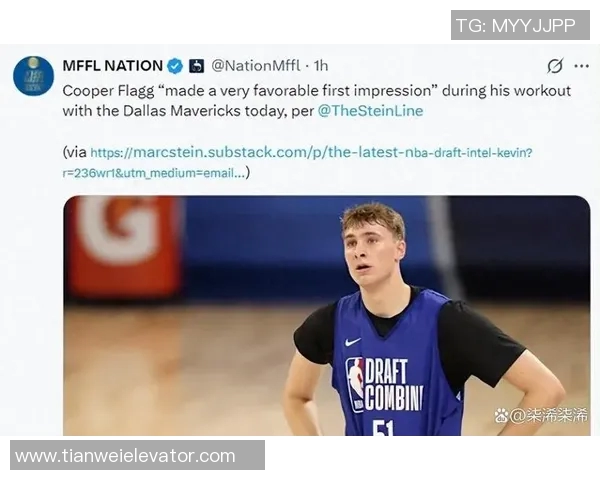This screenshot has width=600, height=480.
Task: Click the blue verified checkmark badge
Action: click(175, 66)
